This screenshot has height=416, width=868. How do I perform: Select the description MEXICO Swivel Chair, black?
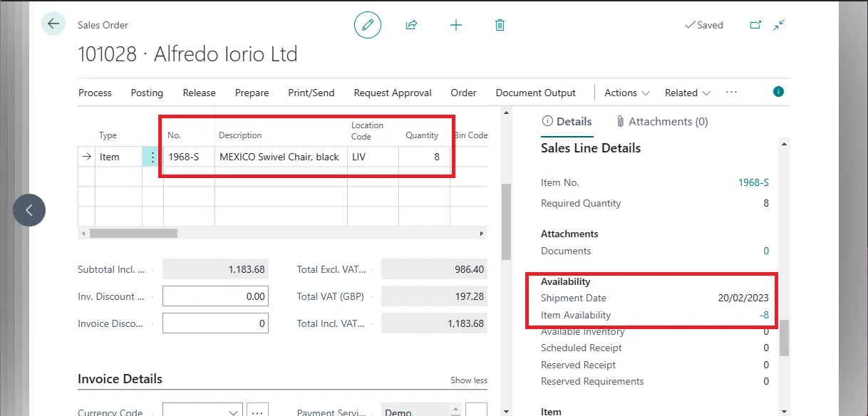click(x=281, y=157)
